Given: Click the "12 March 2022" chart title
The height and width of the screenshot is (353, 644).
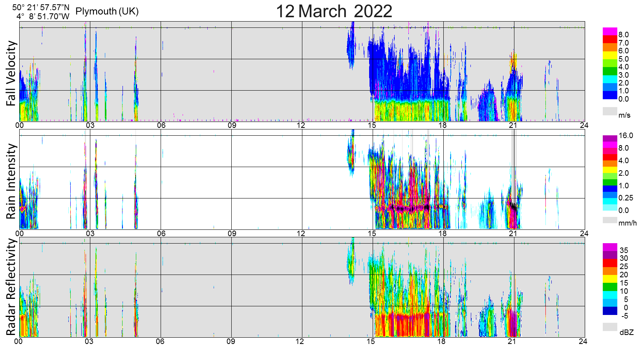Looking at the screenshot, I should tap(334, 11).
